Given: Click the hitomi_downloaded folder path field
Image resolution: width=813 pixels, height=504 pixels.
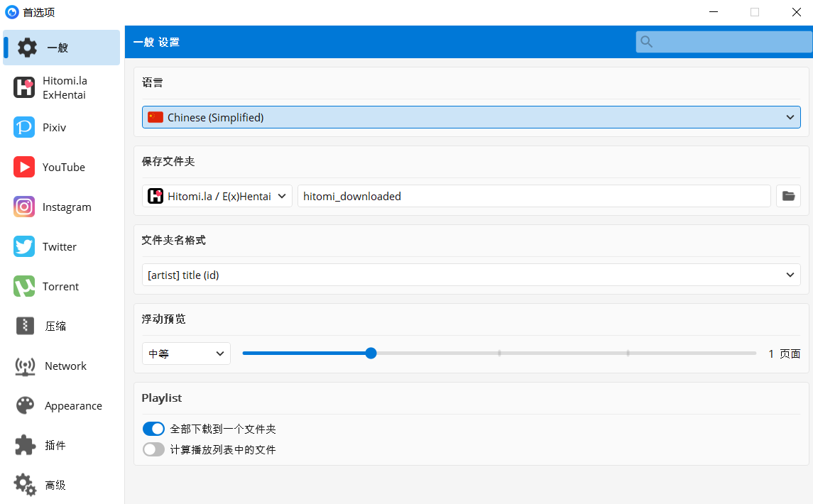Looking at the screenshot, I should click(534, 196).
